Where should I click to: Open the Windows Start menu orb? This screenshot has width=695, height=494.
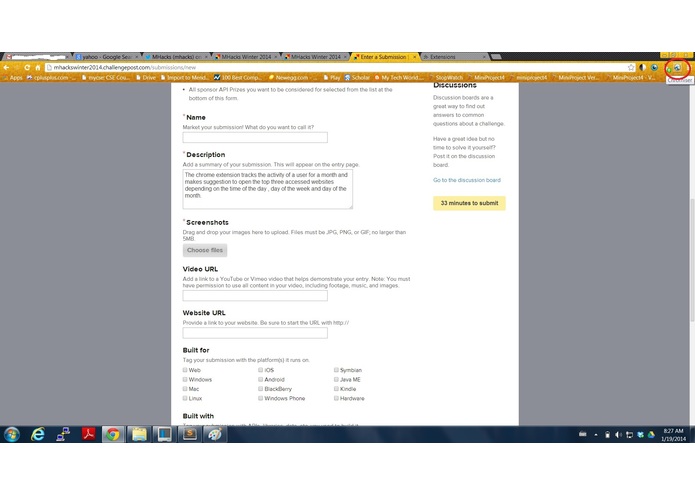12,435
